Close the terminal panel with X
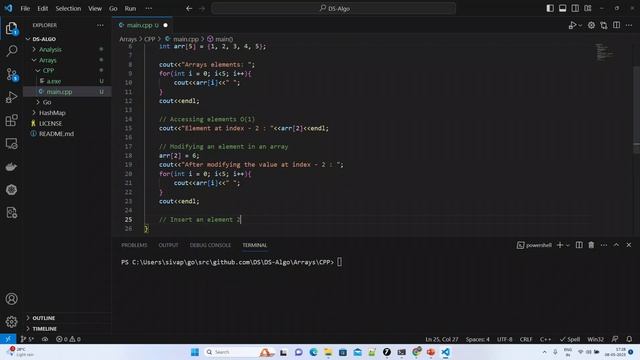The width and height of the screenshot is (640, 360). pyautogui.click(x=629, y=245)
